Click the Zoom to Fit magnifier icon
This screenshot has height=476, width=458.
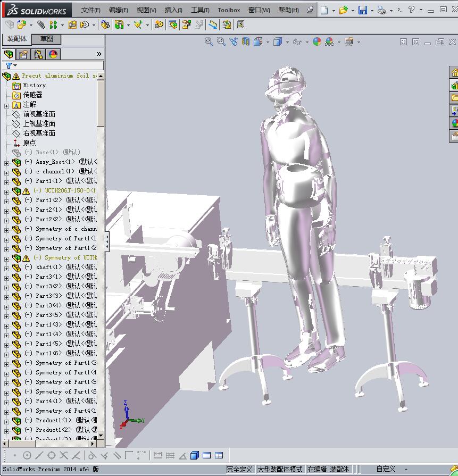209,42
